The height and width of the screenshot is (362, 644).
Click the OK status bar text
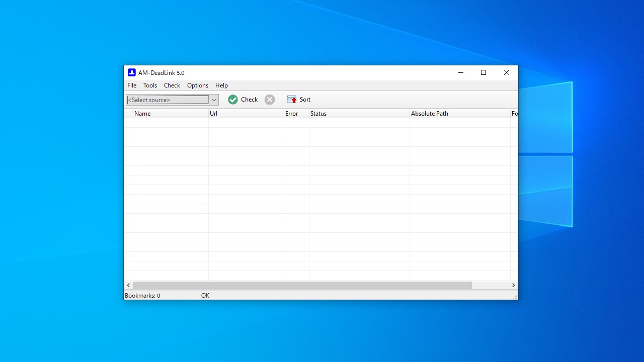click(205, 296)
